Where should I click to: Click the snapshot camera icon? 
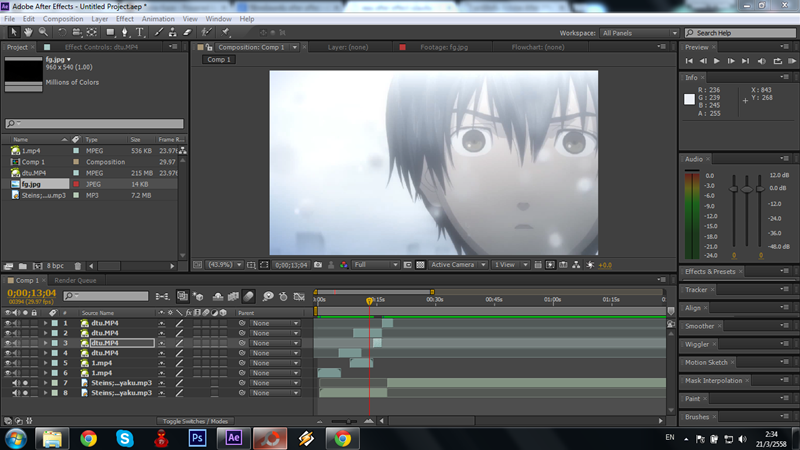click(x=318, y=265)
